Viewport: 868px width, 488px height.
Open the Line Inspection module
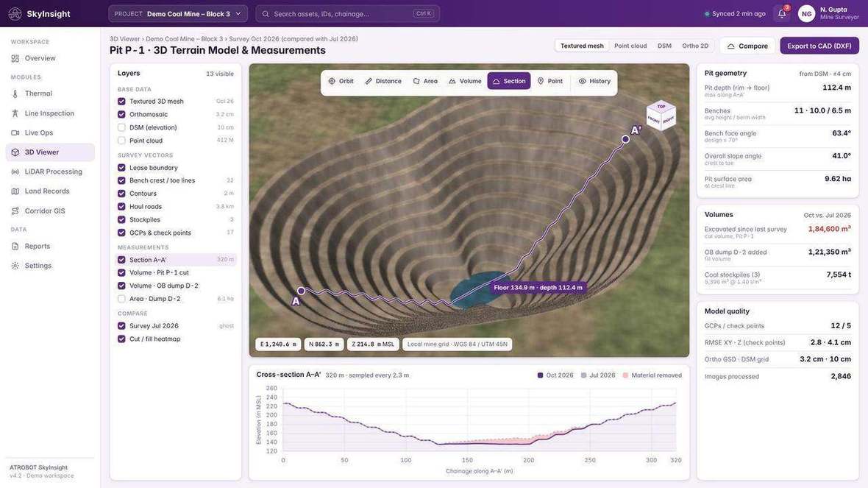(50, 113)
